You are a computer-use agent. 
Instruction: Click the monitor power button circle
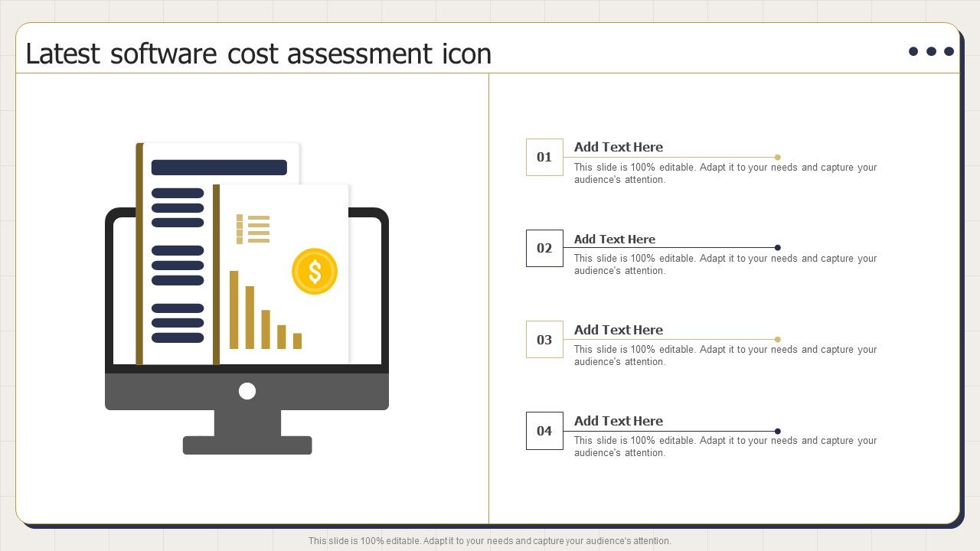click(x=247, y=391)
